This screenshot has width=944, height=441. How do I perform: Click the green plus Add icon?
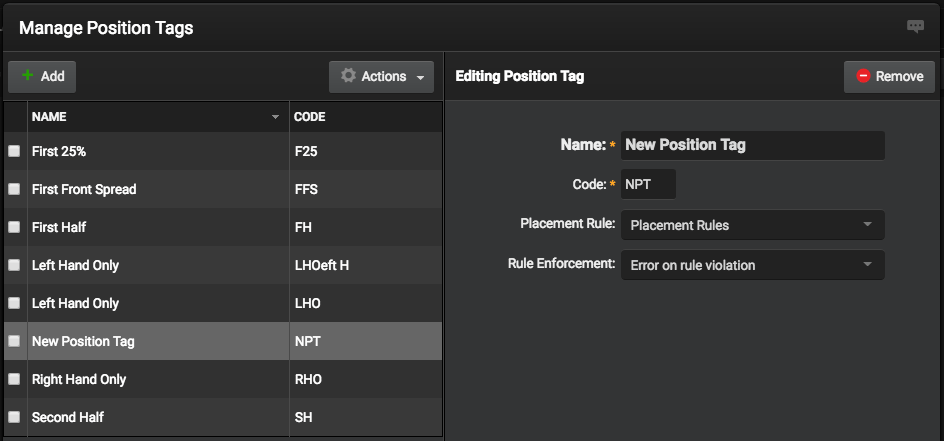tap(28, 76)
